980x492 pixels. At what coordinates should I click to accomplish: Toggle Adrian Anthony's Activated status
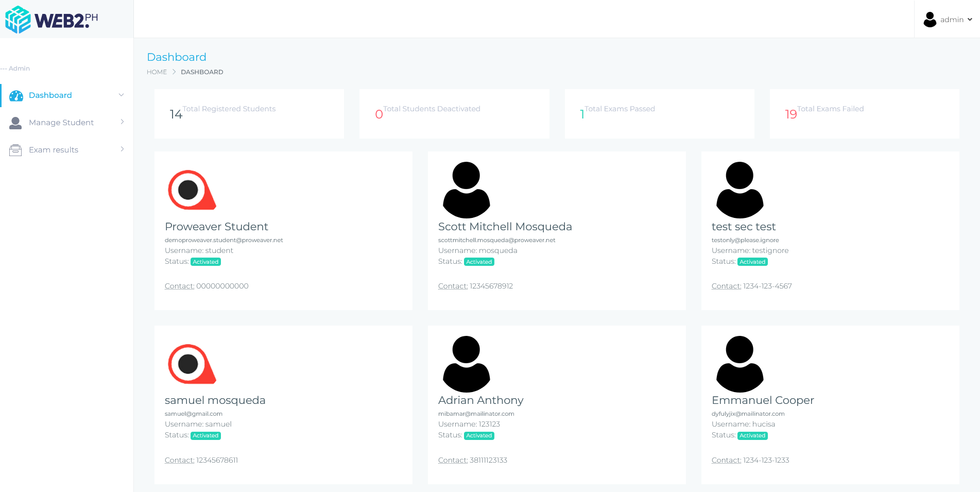[x=478, y=435]
